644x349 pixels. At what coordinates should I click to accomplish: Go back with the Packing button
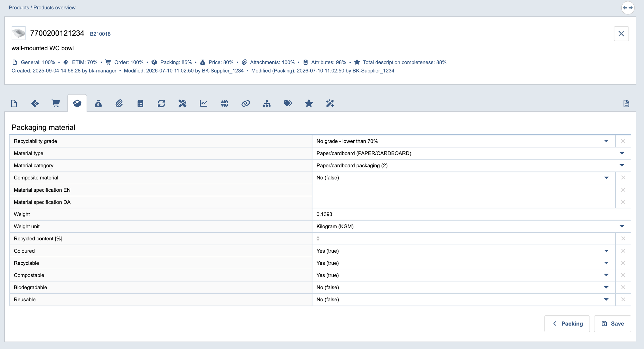tap(567, 324)
